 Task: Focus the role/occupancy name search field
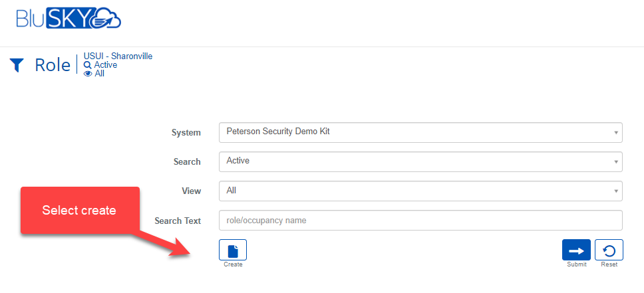[420, 220]
